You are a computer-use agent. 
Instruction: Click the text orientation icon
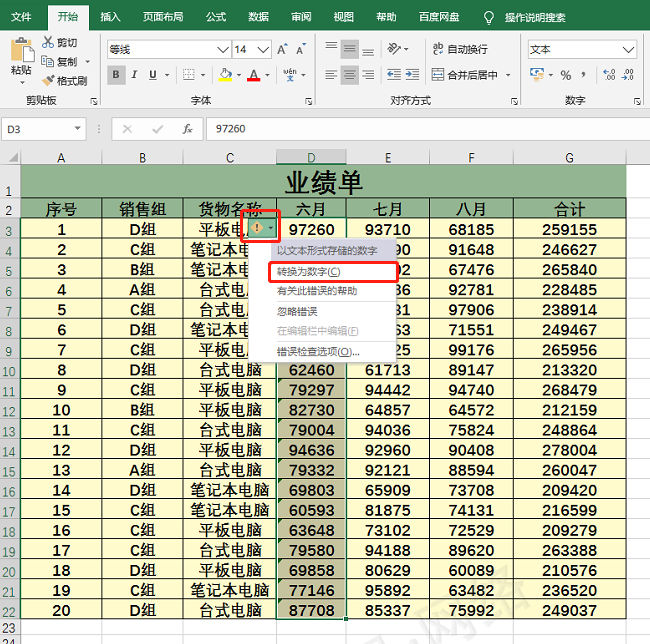pyautogui.click(x=394, y=49)
